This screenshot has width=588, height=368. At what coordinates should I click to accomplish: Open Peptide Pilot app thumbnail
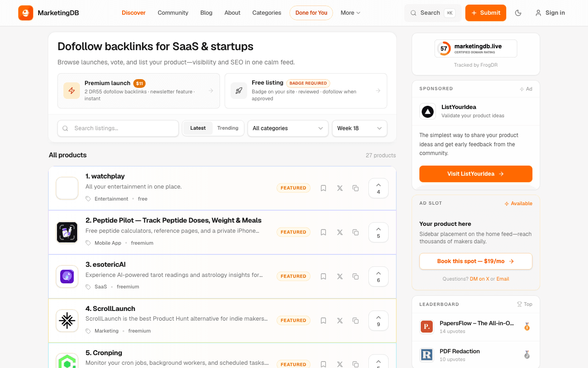[67, 232]
